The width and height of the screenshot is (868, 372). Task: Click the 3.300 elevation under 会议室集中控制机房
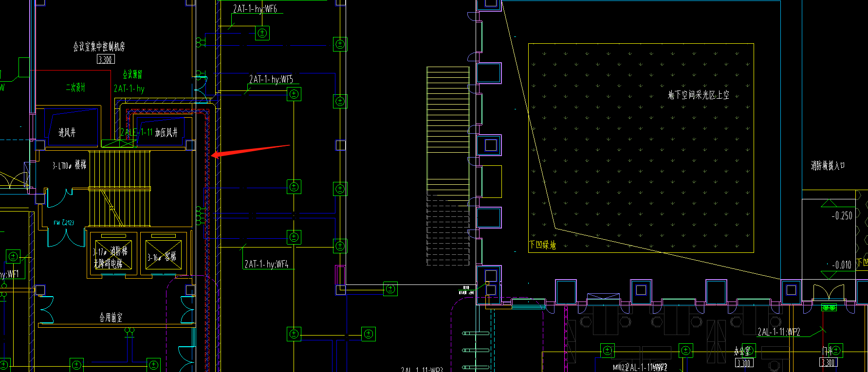[106, 59]
